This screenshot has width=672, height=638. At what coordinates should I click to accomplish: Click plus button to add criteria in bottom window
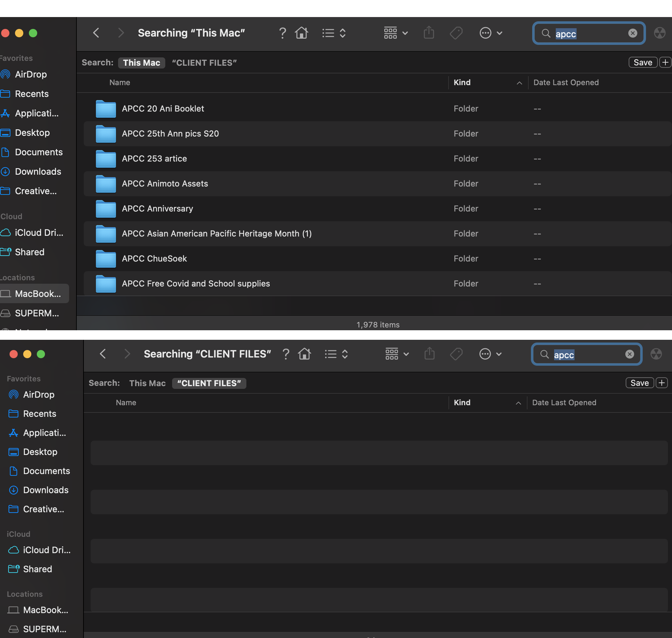[661, 383]
